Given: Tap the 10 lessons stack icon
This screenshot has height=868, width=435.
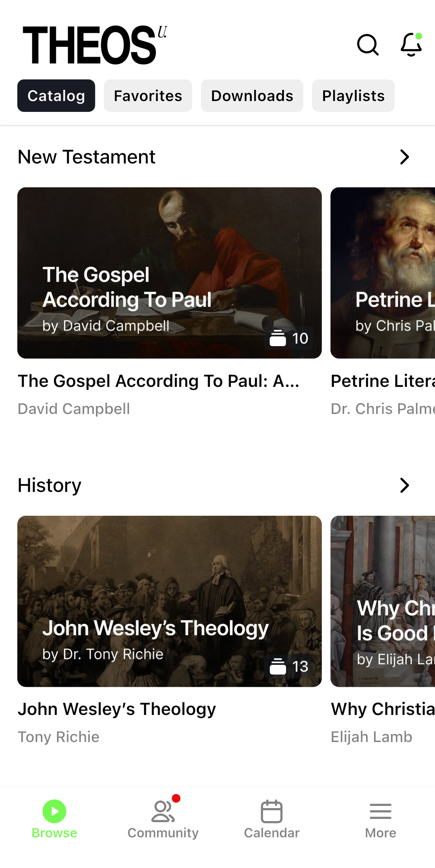Looking at the screenshot, I should pos(278,338).
